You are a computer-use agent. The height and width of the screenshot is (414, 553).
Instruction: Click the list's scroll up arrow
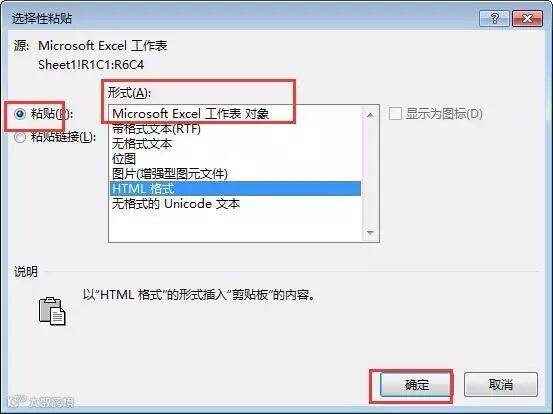point(370,115)
